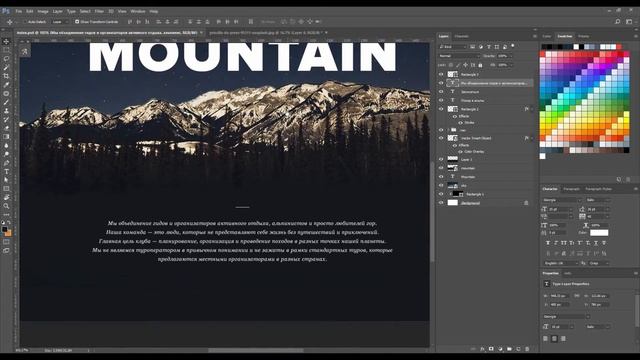Toggle visibility of Color Overlay effect
640x360 pixels.
[461, 151]
